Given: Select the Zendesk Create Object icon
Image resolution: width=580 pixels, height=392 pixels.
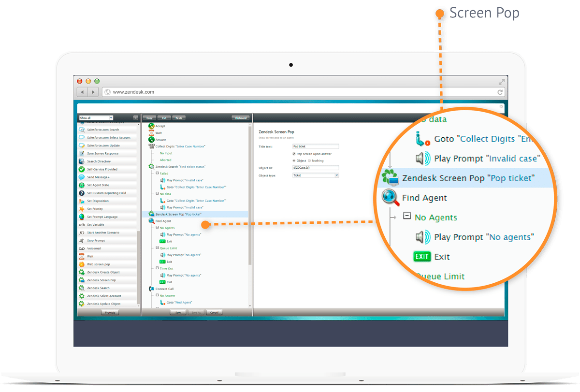Looking at the screenshot, I should [x=82, y=272].
